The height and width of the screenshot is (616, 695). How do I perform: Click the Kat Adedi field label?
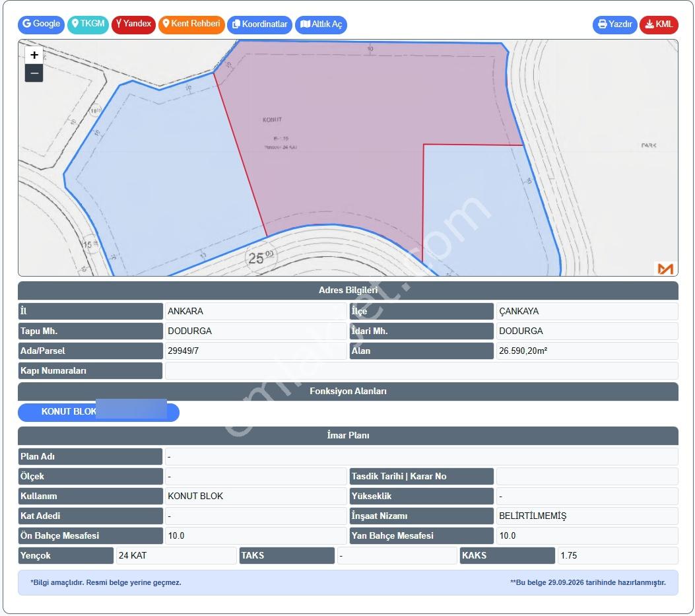point(90,516)
